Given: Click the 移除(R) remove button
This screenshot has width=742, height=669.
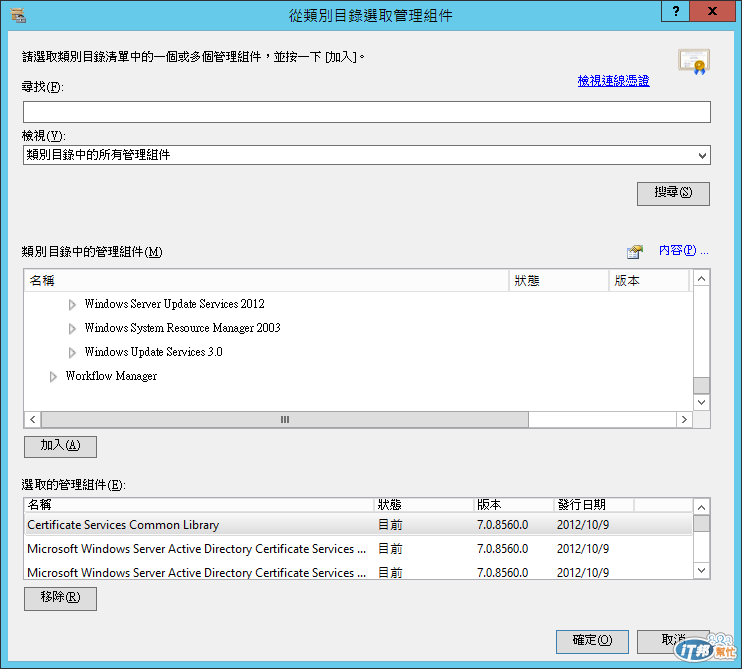Looking at the screenshot, I should (60, 599).
